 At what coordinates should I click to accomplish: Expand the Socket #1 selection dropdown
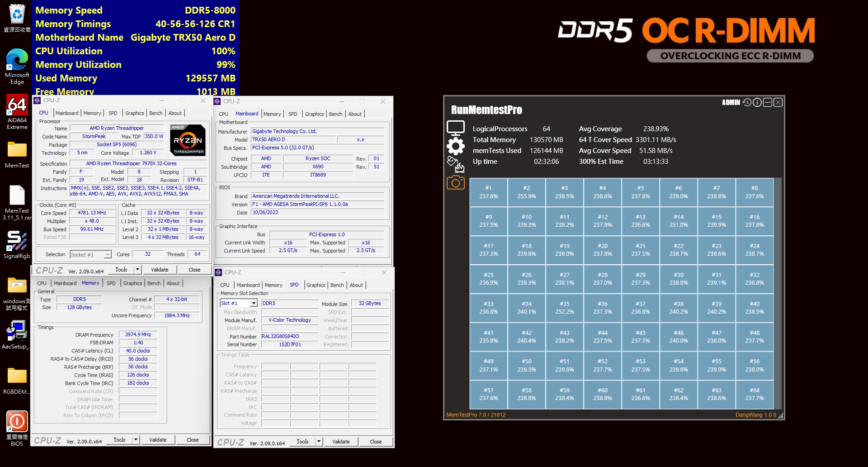108,255
